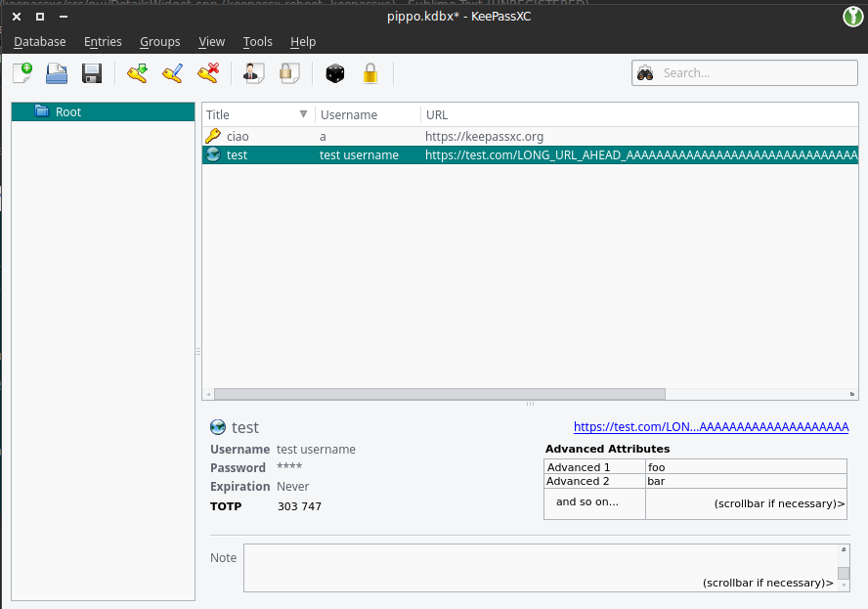Click the New database toolbar icon
The width and height of the screenshot is (868, 609).
tap(22, 72)
